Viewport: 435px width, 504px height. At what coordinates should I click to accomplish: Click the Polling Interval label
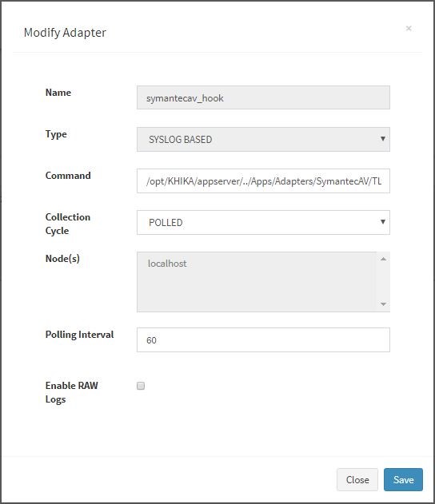click(x=79, y=335)
